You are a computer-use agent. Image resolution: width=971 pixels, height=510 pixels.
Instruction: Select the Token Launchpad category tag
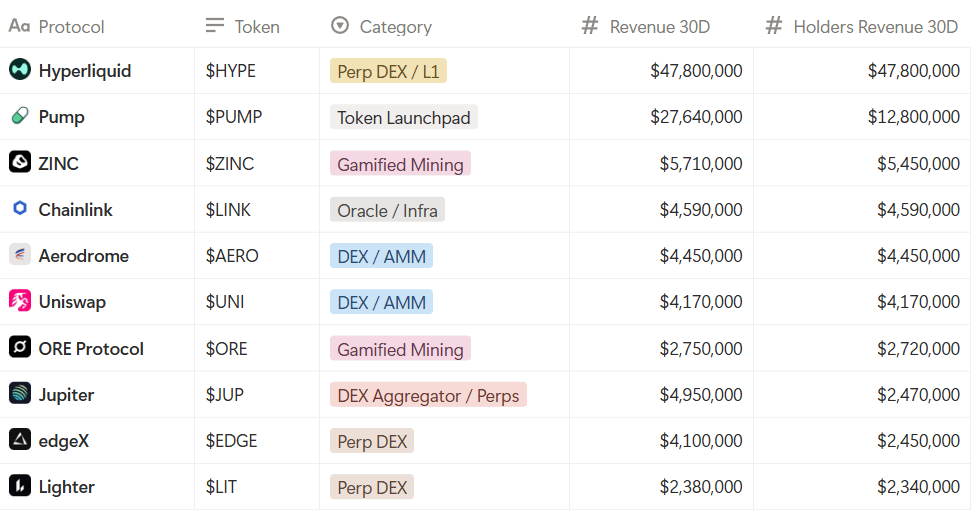pos(404,117)
